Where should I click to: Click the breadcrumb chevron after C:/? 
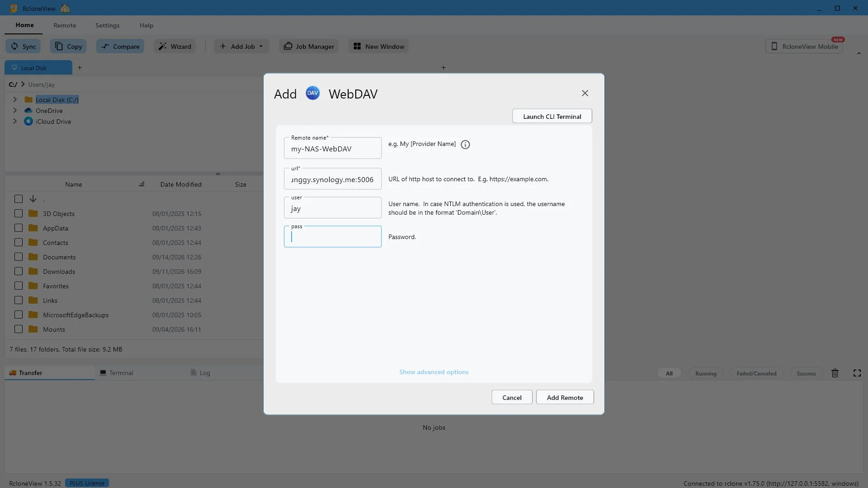[23, 84]
